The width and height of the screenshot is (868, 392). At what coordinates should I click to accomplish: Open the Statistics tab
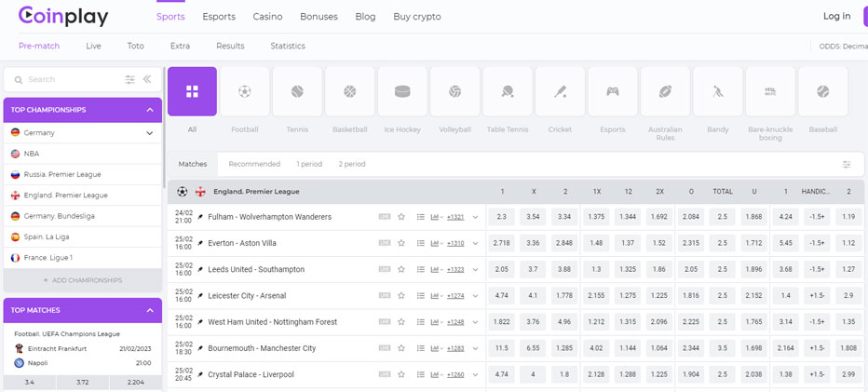(x=288, y=46)
